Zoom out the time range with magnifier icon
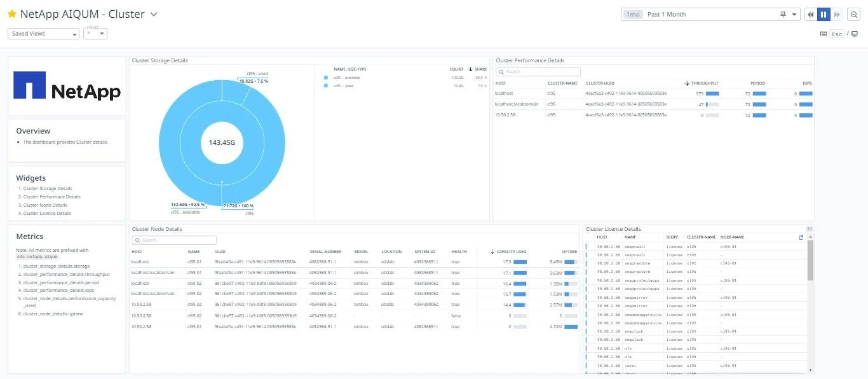The height and width of the screenshot is (379, 868). [x=853, y=14]
